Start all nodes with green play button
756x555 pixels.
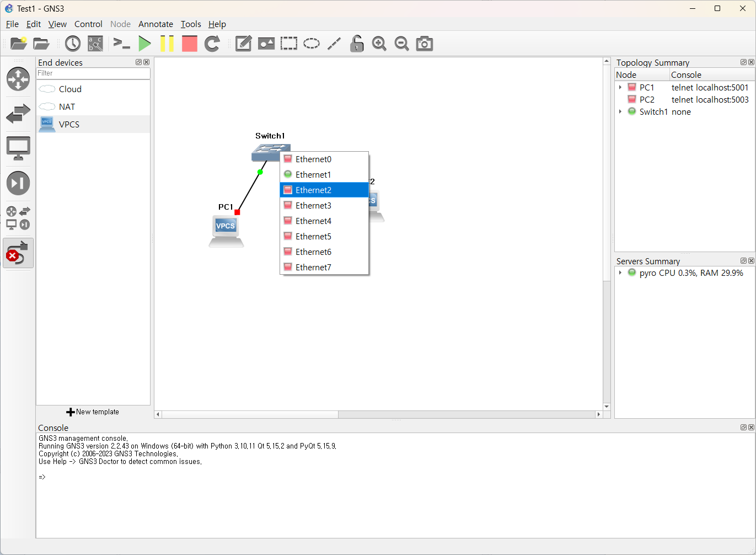coord(144,44)
